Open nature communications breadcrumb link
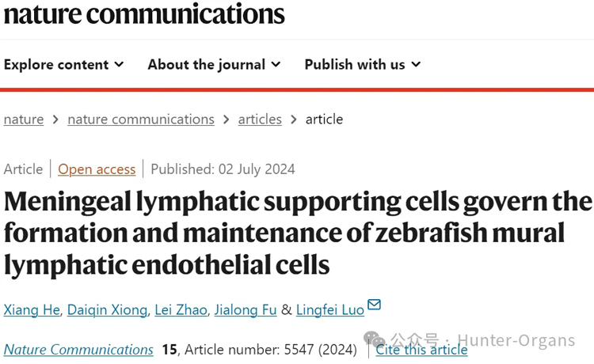This screenshot has width=594, height=364. (x=141, y=119)
